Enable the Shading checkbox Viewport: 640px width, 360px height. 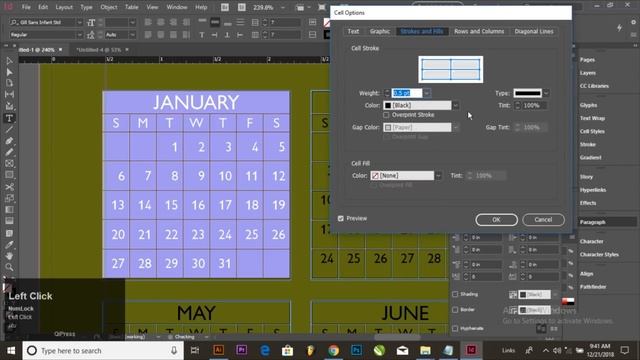pyautogui.click(x=455, y=294)
